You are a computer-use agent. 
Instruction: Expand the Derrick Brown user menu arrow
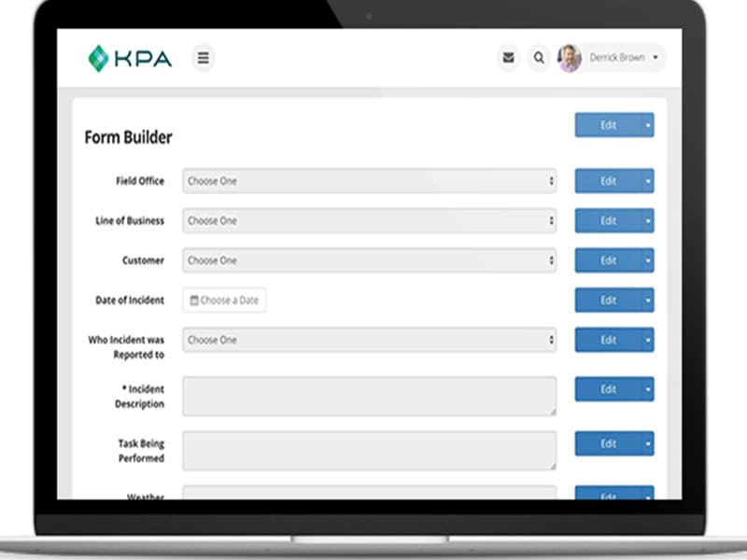(x=655, y=57)
